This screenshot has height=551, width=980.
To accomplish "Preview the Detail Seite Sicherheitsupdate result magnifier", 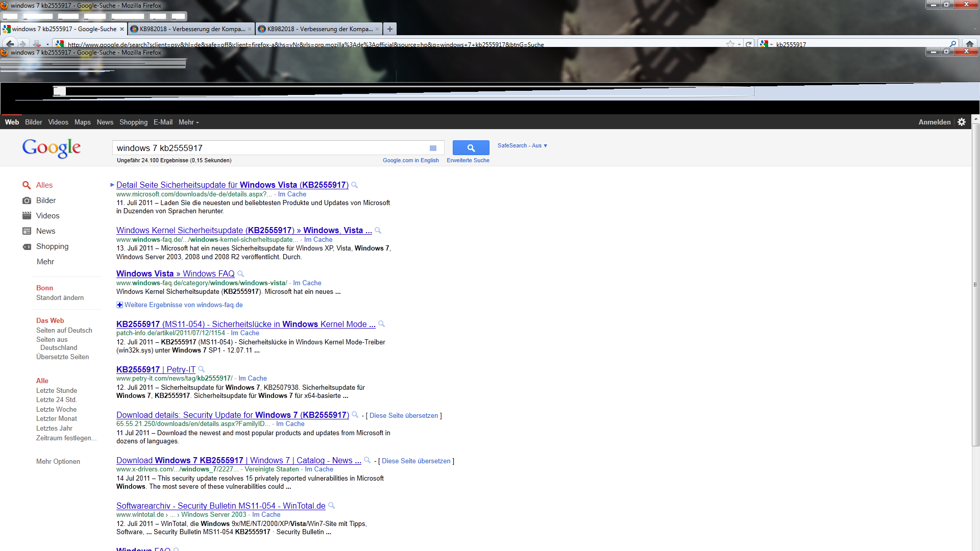I will (355, 185).
